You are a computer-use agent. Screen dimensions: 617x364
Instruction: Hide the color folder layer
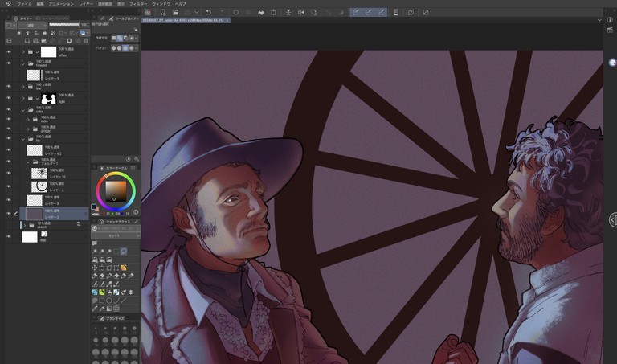[x=8, y=110]
